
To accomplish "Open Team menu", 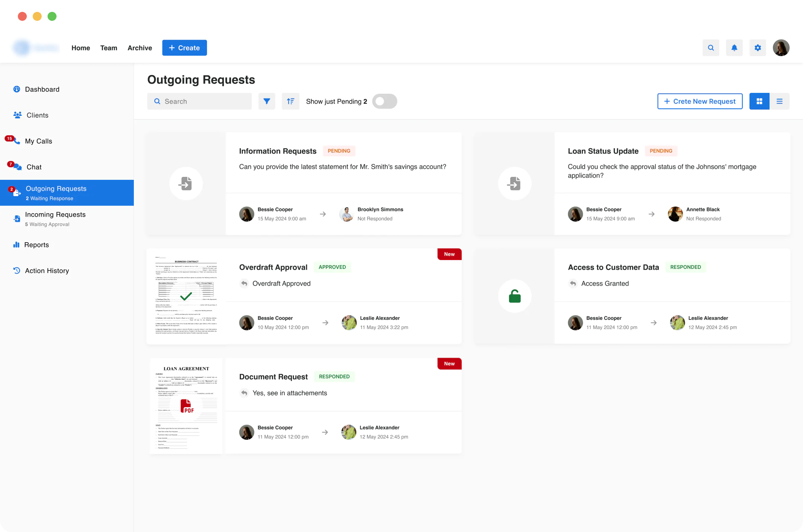I will [109, 48].
